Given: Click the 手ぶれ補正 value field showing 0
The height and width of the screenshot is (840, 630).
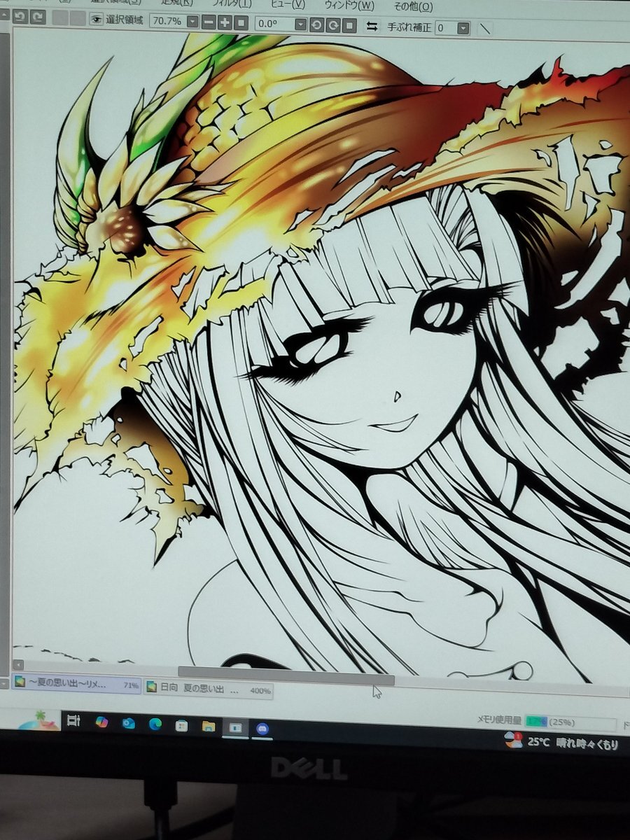Looking at the screenshot, I should (445, 28).
